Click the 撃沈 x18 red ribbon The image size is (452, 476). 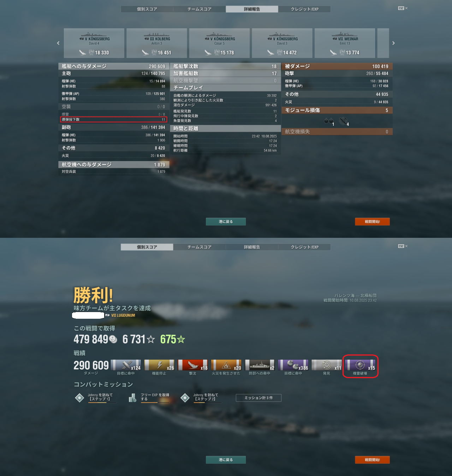click(x=193, y=365)
